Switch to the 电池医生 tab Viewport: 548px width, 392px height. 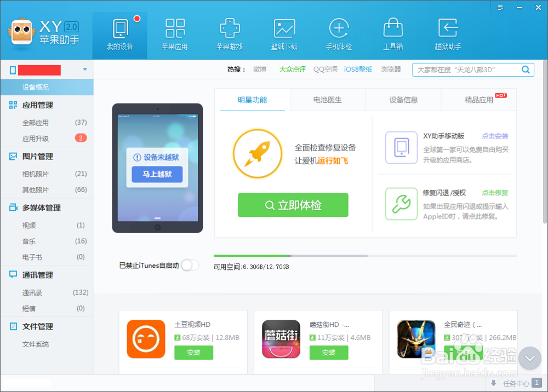(328, 100)
